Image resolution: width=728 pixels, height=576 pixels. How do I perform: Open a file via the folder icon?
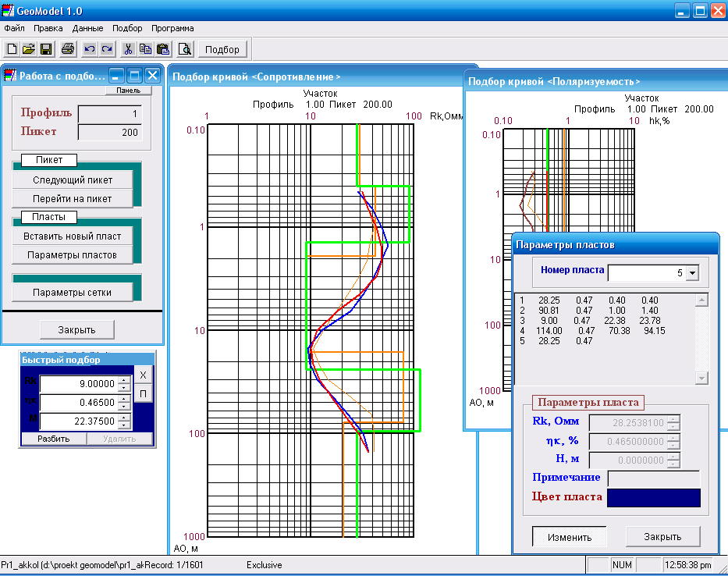click(29, 49)
